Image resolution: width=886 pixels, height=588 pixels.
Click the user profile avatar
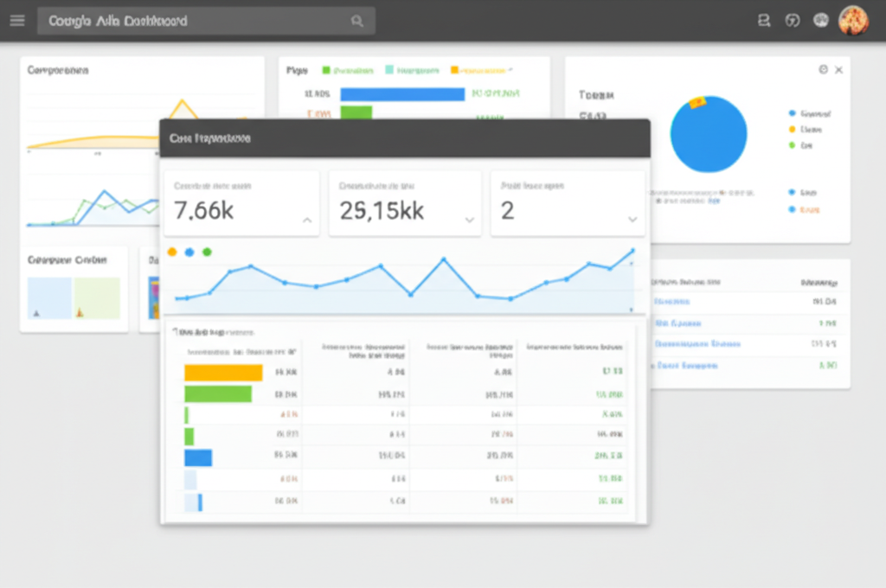[x=853, y=21]
